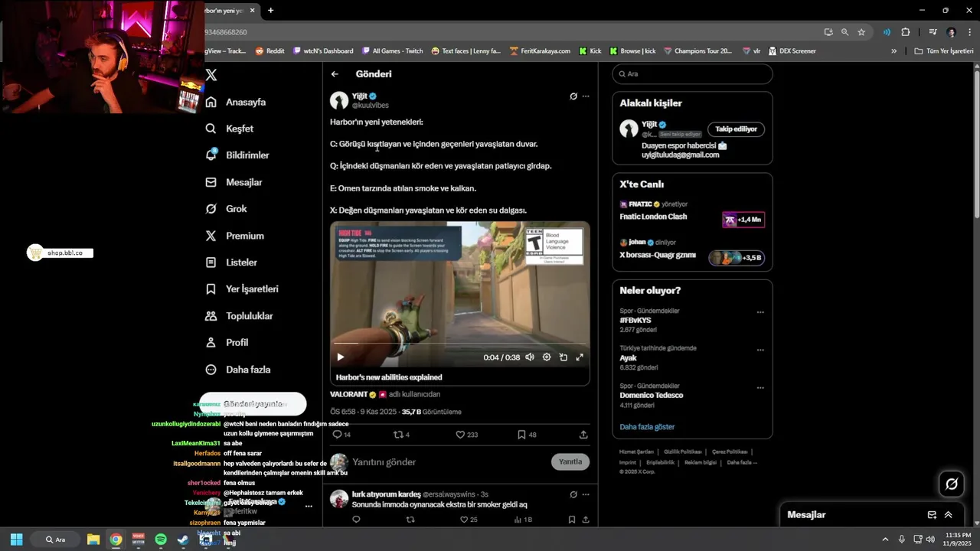Open Spotify from the Windows taskbar
980x551 pixels.
click(x=160, y=540)
